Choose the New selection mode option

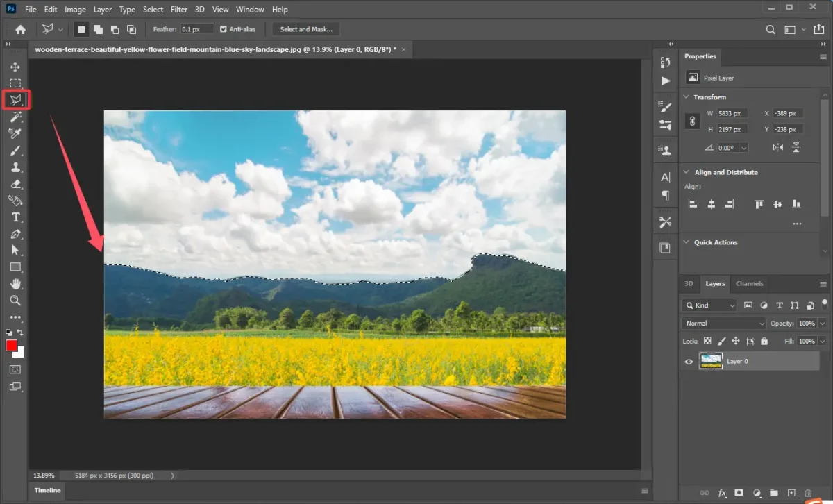tap(81, 29)
